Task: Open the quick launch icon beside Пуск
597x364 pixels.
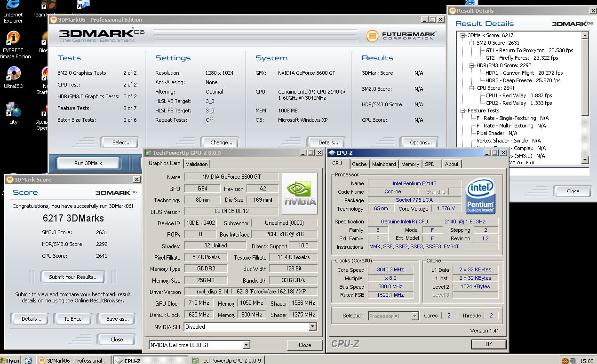Action: 28,360
